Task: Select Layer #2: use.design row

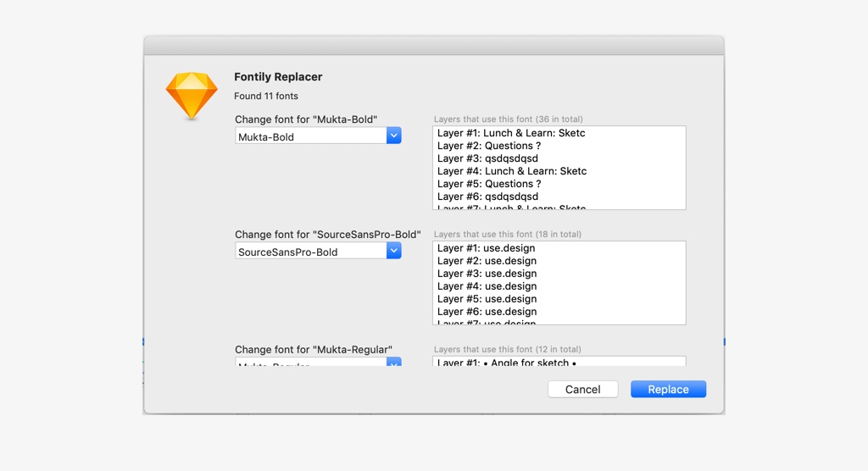Action: click(x=559, y=261)
